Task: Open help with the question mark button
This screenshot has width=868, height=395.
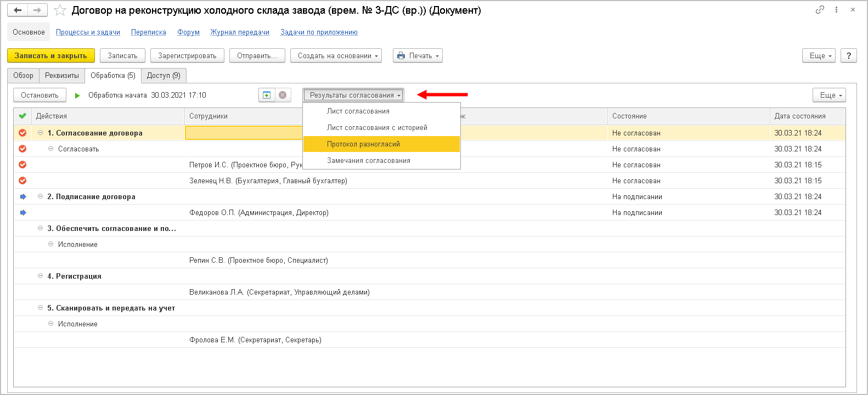Action: tap(849, 55)
